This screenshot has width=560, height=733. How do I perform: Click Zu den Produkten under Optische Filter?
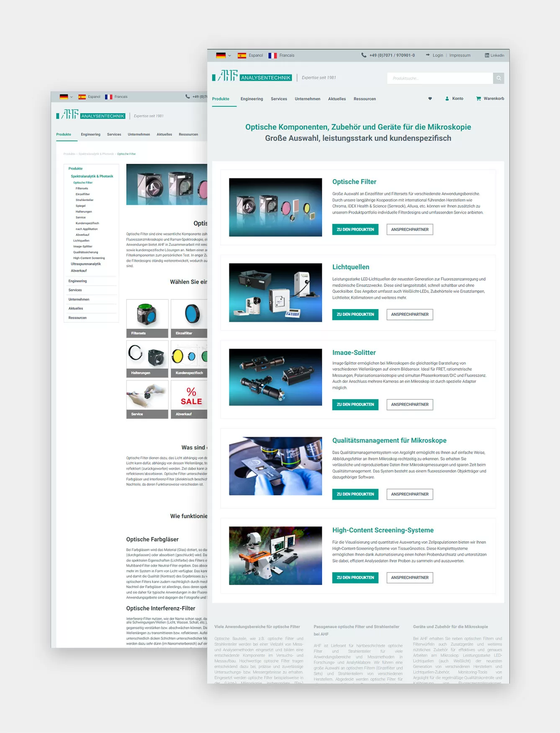(355, 230)
